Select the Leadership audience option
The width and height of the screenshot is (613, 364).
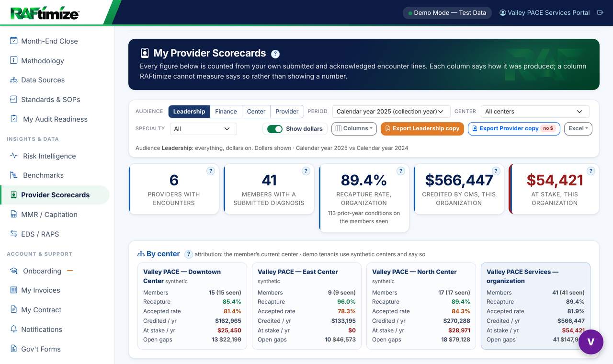point(189,112)
